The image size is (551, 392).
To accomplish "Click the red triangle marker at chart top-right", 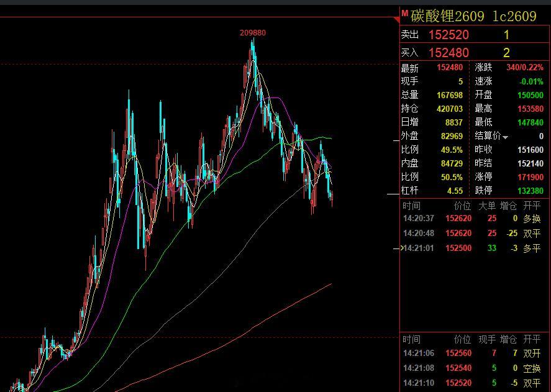I will [398, 19].
